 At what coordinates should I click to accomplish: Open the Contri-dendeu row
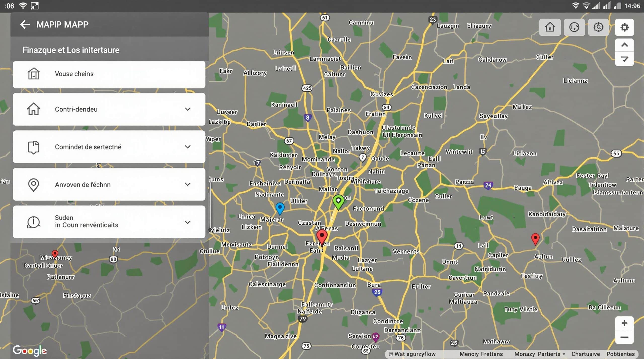(109, 109)
